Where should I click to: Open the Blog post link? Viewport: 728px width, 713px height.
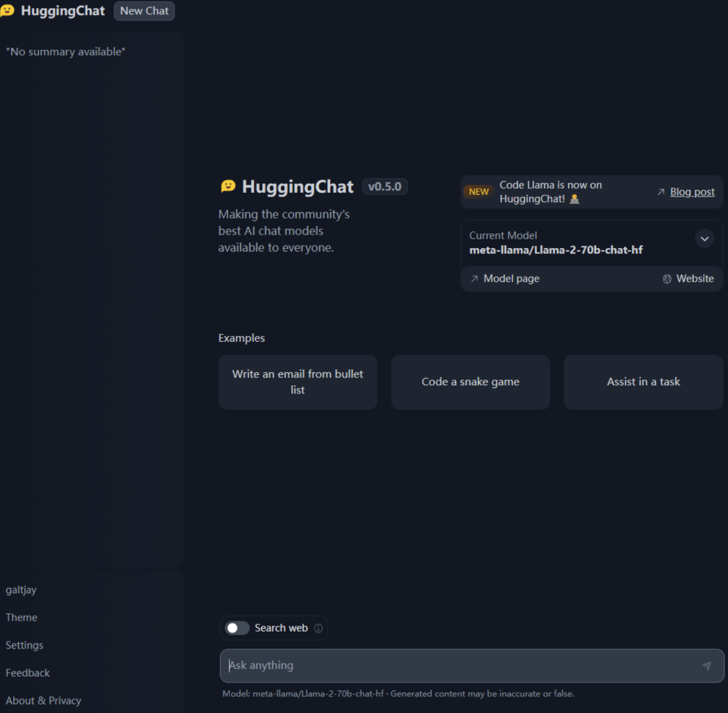click(x=692, y=192)
